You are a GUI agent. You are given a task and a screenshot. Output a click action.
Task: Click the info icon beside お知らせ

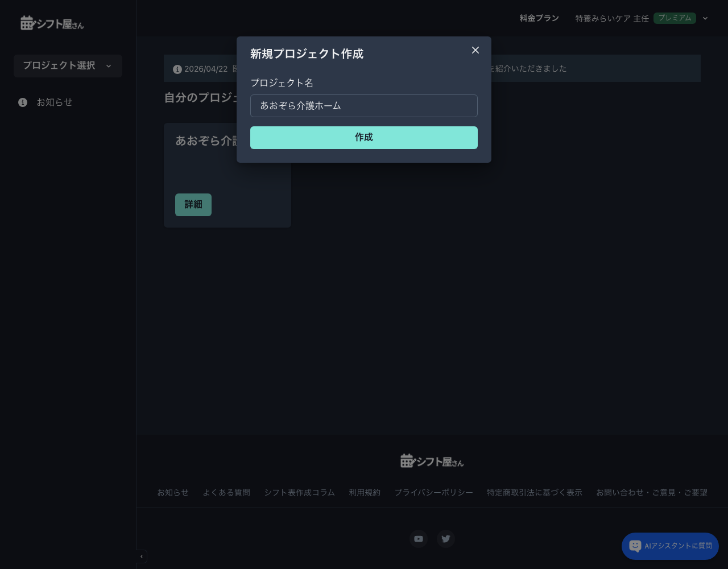[x=23, y=102]
